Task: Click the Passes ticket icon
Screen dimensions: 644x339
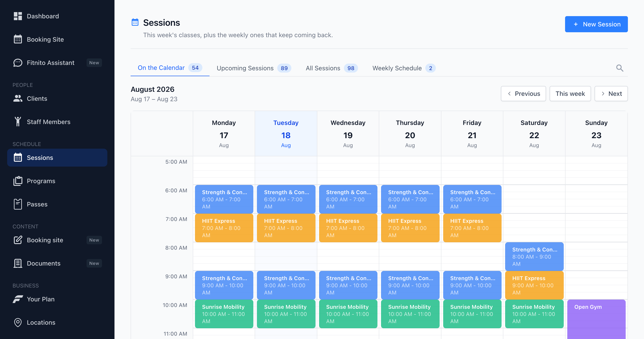Action: 18,204
